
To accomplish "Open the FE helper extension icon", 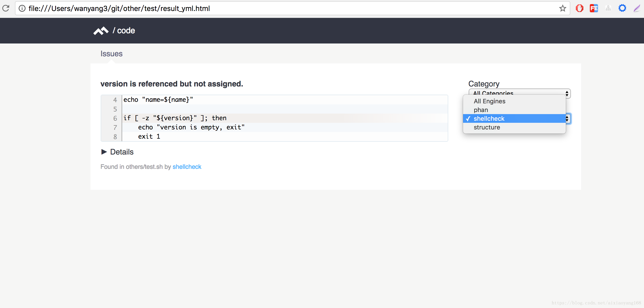I will point(594,8).
